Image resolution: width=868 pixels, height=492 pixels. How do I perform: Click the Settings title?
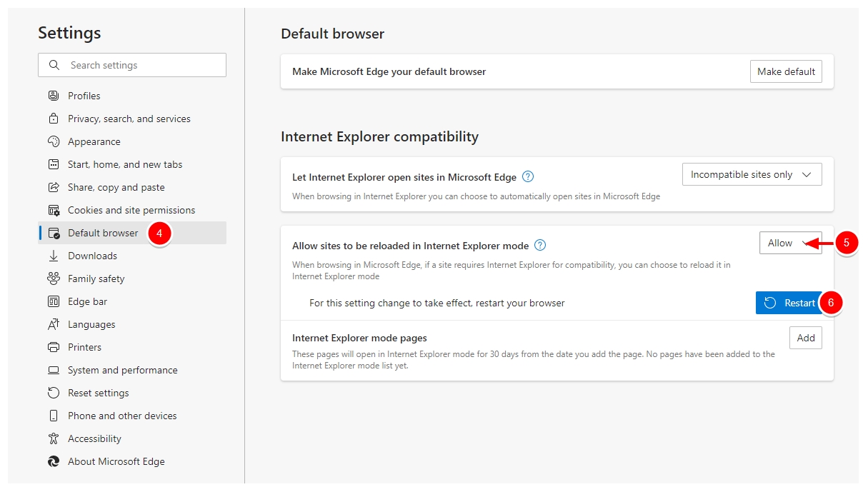(x=69, y=33)
